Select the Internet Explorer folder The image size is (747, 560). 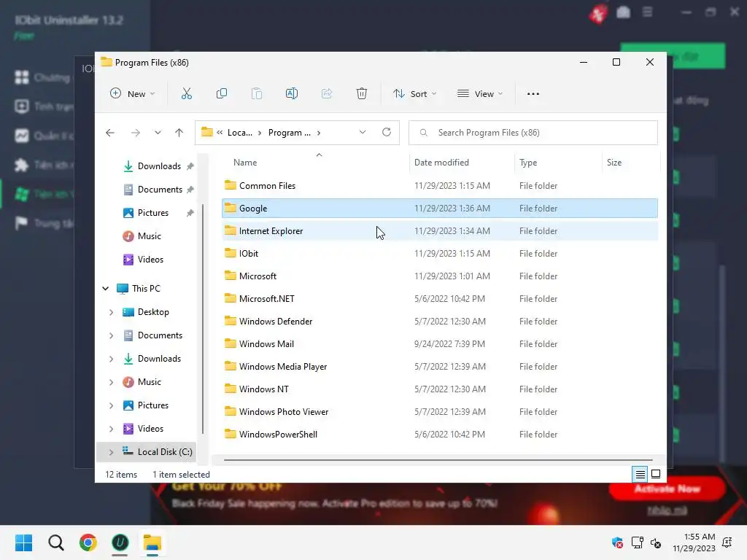tap(440, 231)
